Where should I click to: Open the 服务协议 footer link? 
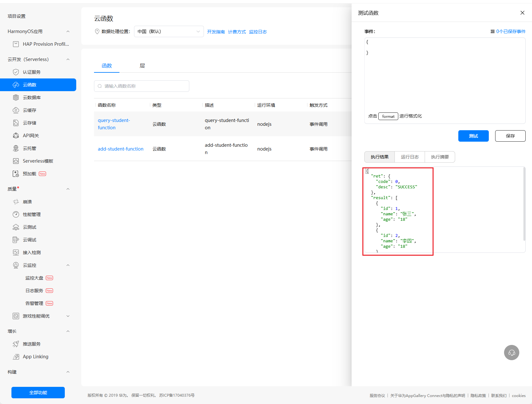point(377,395)
